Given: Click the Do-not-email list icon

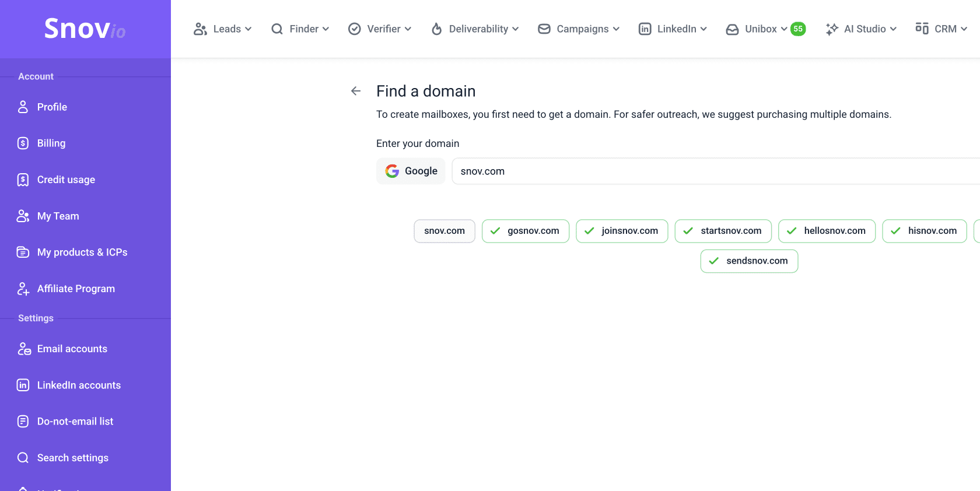Looking at the screenshot, I should click(x=23, y=422).
